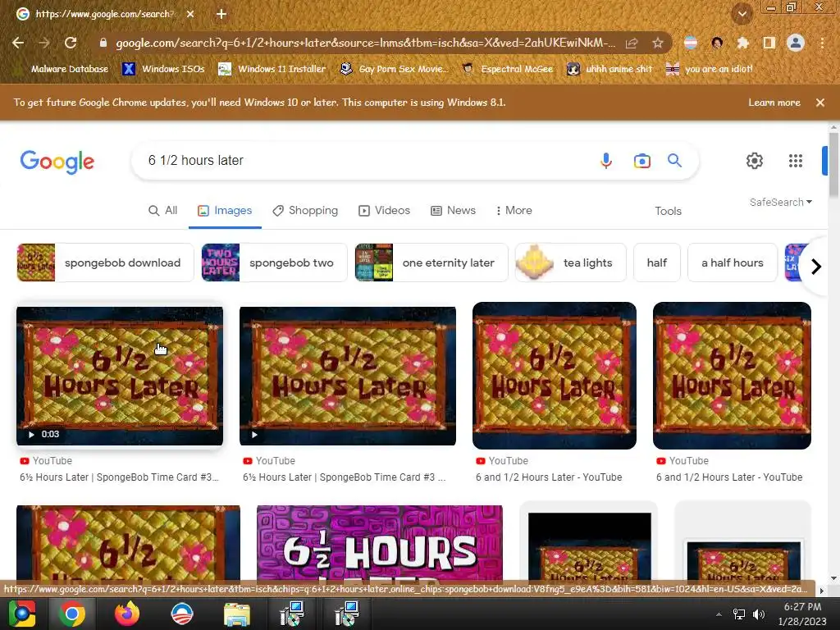Open third thumbnail titled 6 and 1/2 Hours Later
The height and width of the screenshot is (630, 840).
(555, 376)
